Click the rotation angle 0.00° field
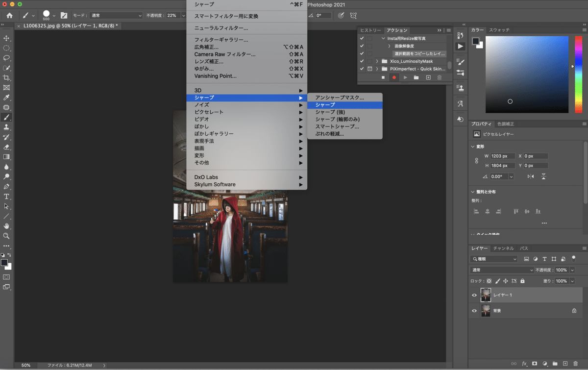588x370 pixels. point(499,176)
